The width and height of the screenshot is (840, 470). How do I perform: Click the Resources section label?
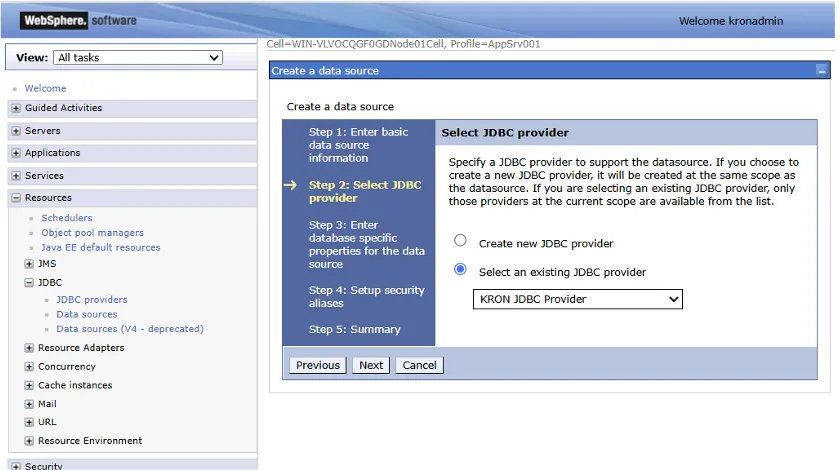[x=48, y=198]
